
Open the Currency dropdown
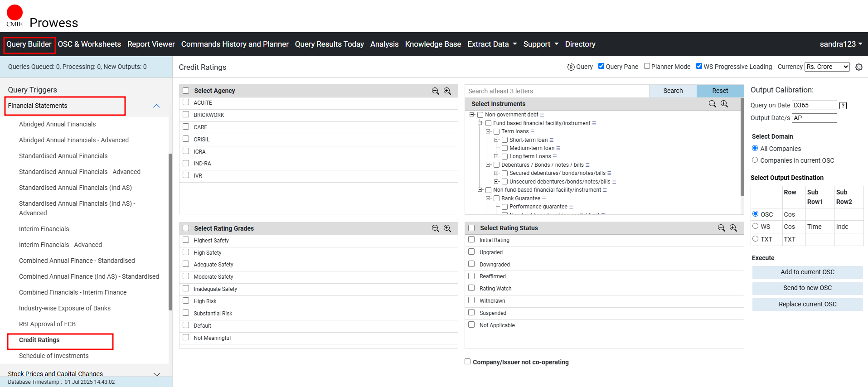point(827,67)
